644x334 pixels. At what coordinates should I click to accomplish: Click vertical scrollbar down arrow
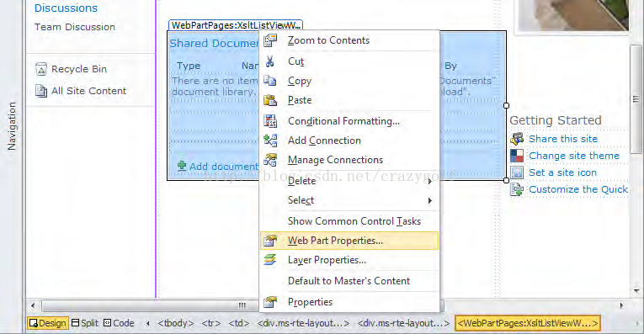[636, 291]
